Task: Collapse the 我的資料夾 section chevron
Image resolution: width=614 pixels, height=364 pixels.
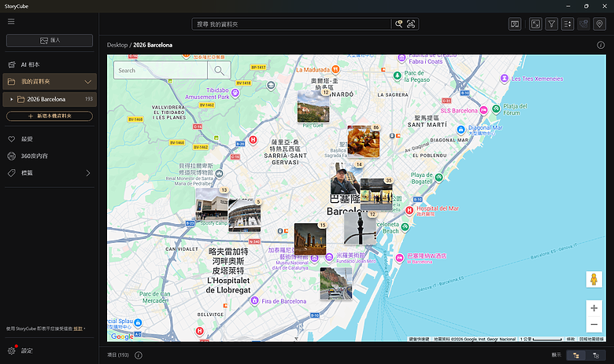Action: [87, 82]
